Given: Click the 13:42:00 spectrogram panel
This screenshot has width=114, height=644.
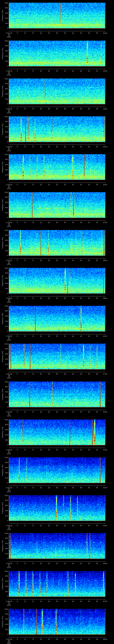Looking at the screenshot, I should pyautogui.click(x=57, y=432).
